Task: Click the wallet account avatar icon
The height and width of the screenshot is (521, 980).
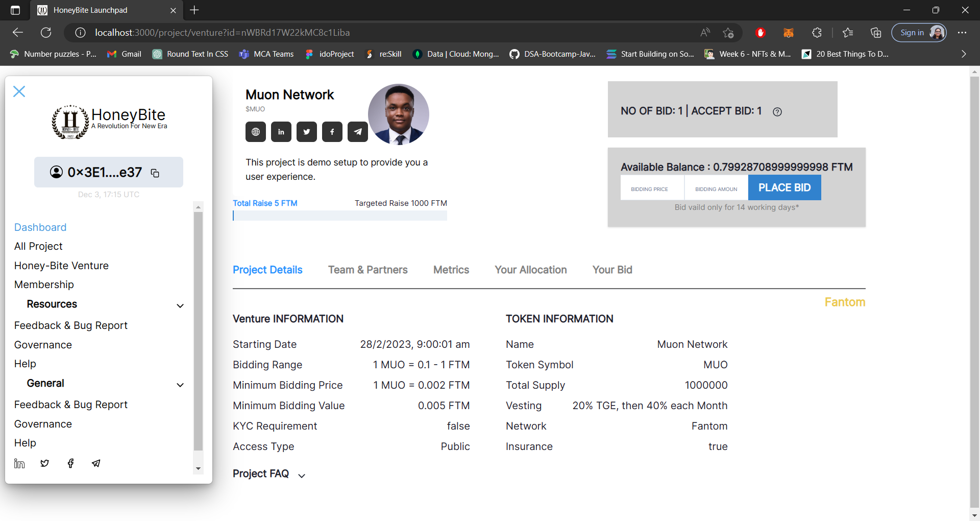Action: click(x=56, y=172)
